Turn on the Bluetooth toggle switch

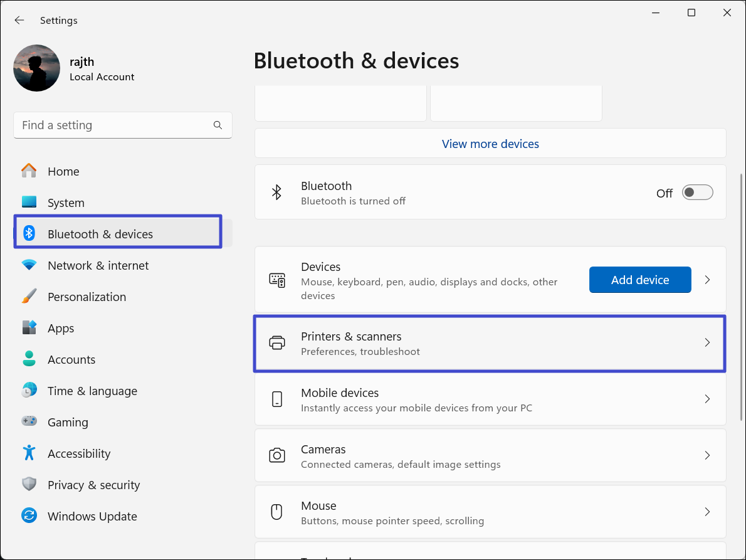coord(697,193)
